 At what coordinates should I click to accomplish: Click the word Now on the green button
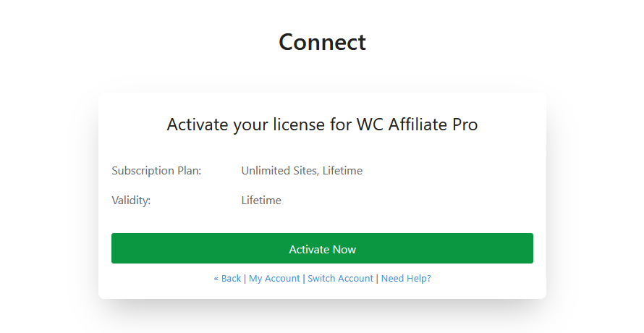pos(344,249)
